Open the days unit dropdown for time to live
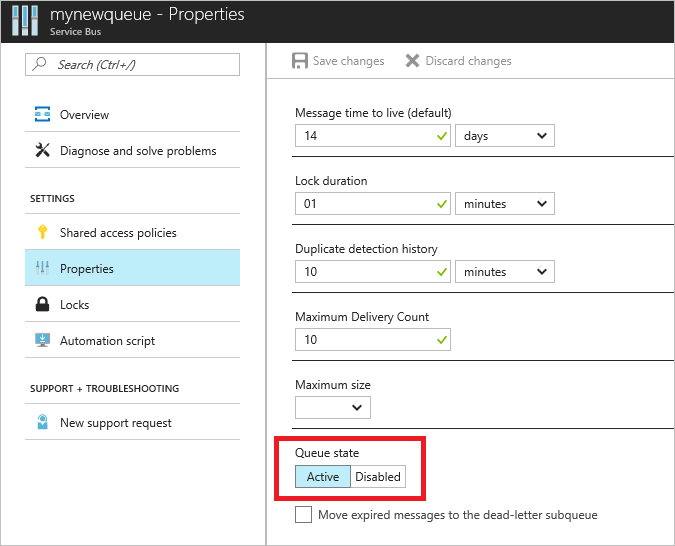The width and height of the screenshot is (675, 546). pos(505,136)
